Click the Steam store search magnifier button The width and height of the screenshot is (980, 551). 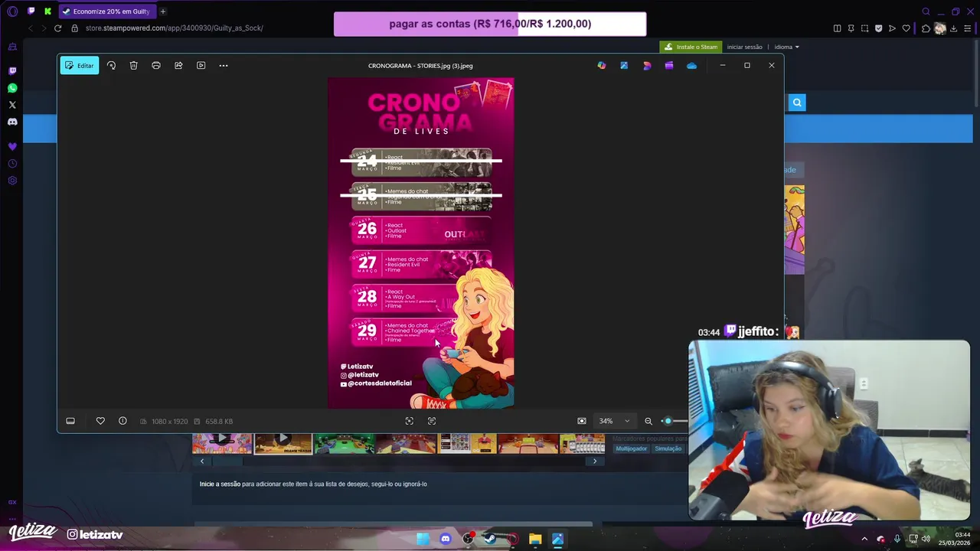[797, 103]
